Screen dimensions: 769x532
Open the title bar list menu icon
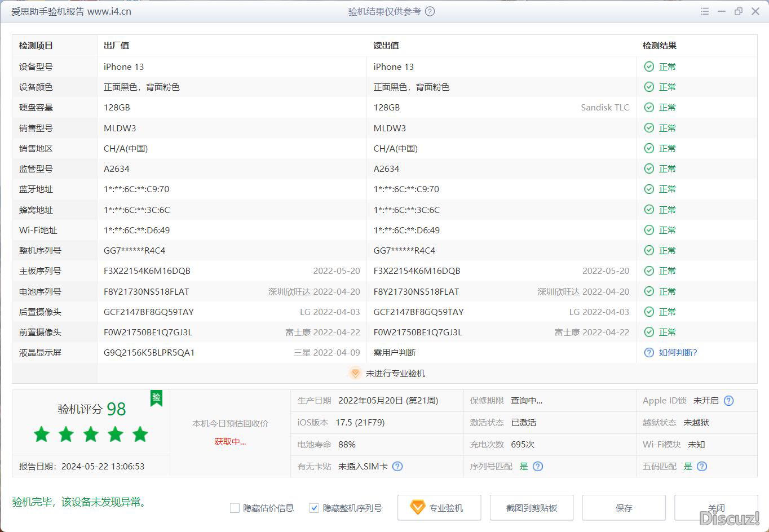coord(705,11)
